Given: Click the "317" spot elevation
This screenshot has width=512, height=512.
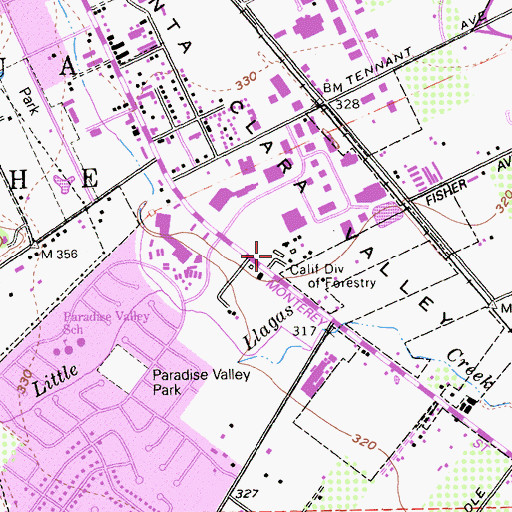Looking at the screenshot, I should [x=305, y=331].
